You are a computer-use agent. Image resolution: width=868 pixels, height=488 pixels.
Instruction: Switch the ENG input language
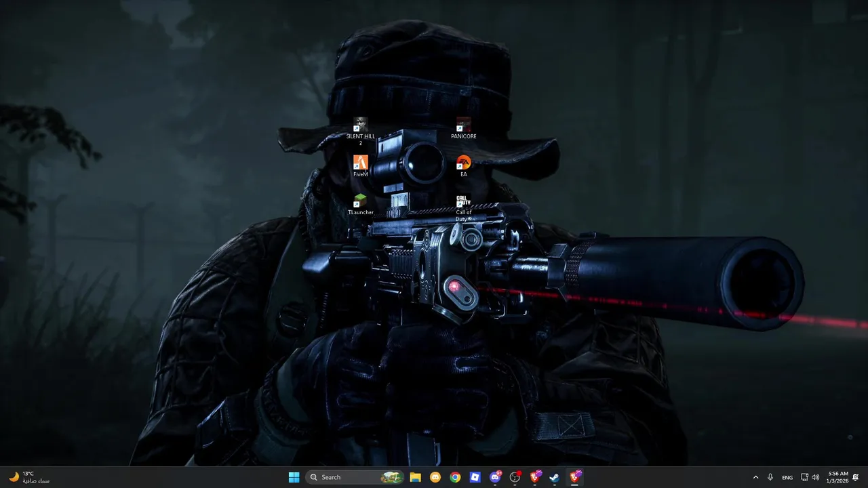coord(787,477)
